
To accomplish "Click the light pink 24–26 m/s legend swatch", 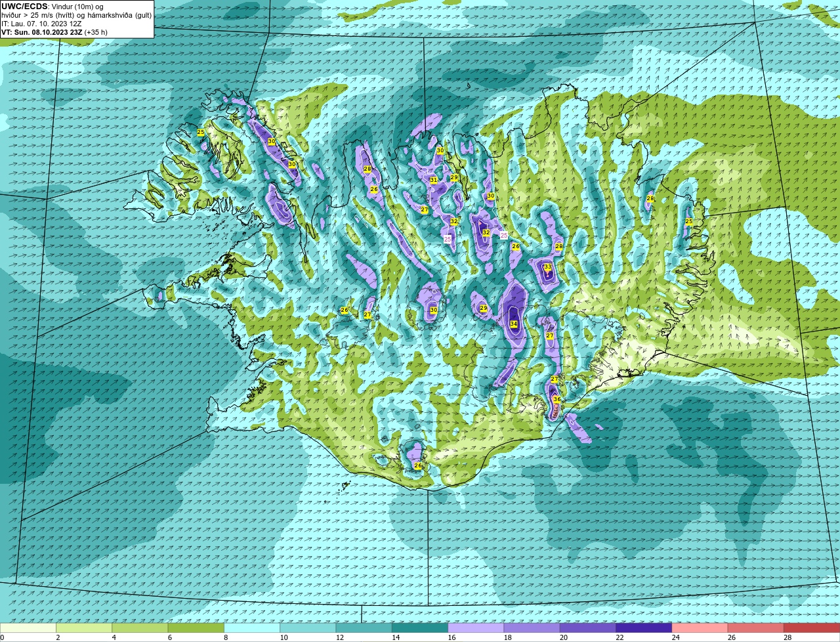I will pyautogui.click(x=700, y=628).
